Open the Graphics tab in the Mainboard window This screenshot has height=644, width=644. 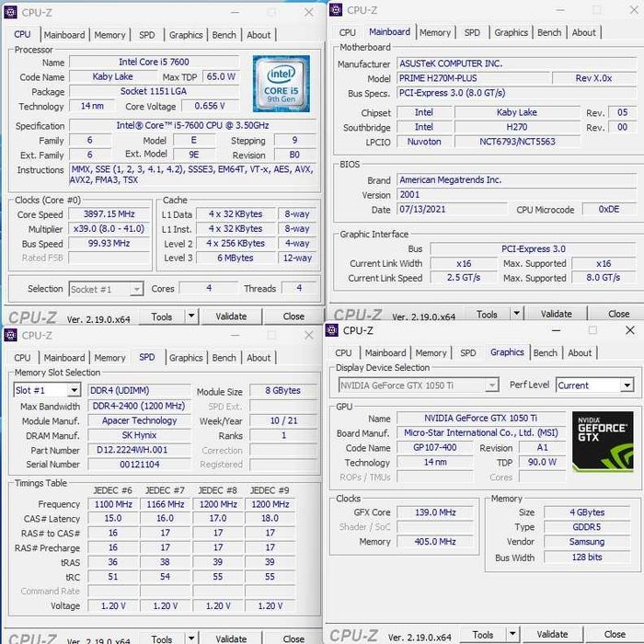coord(511,32)
